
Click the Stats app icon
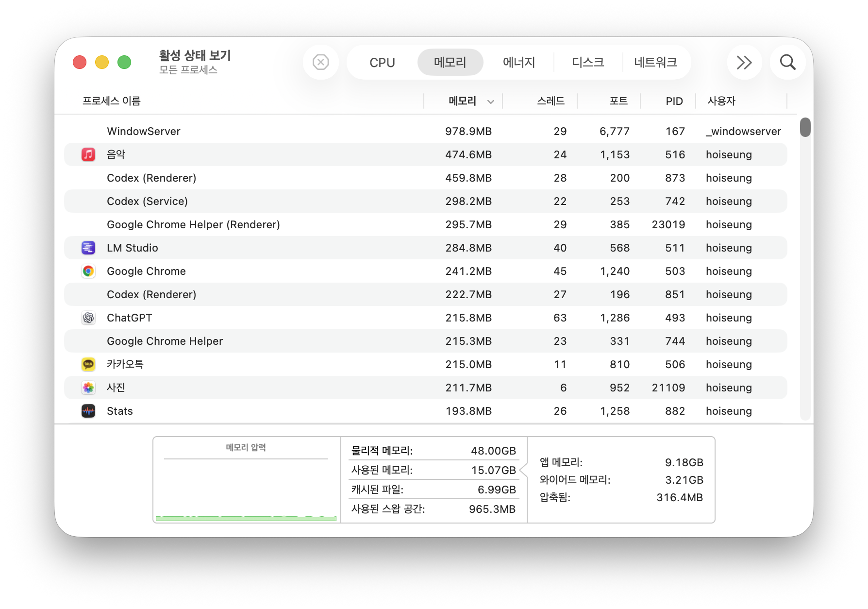click(x=88, y=411)
